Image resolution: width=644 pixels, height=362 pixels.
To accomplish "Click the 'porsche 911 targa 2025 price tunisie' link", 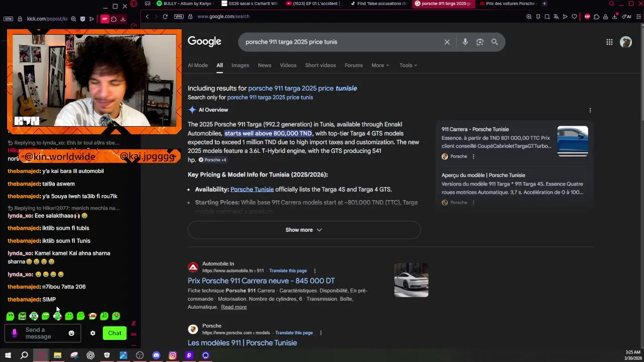I will pos(302,88).
